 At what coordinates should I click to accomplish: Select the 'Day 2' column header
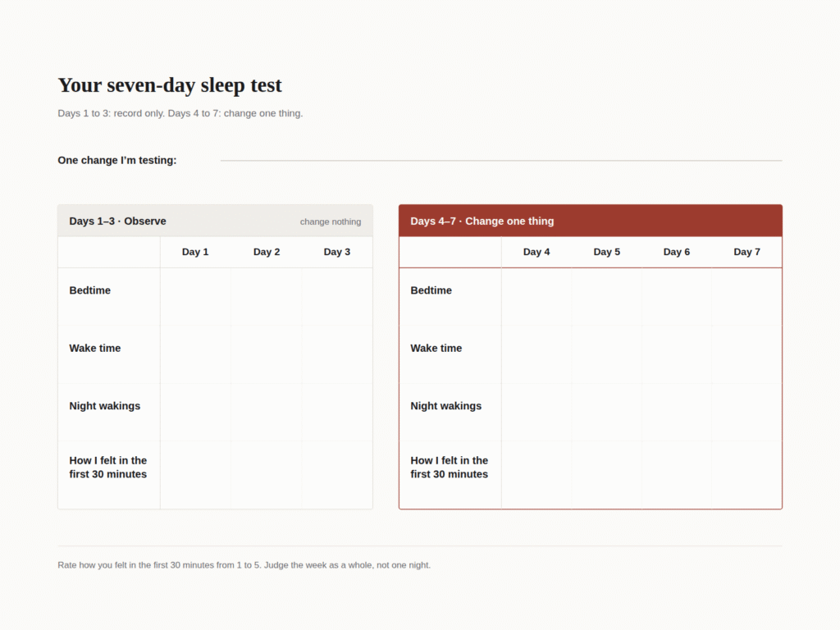[x=267, y=252]
